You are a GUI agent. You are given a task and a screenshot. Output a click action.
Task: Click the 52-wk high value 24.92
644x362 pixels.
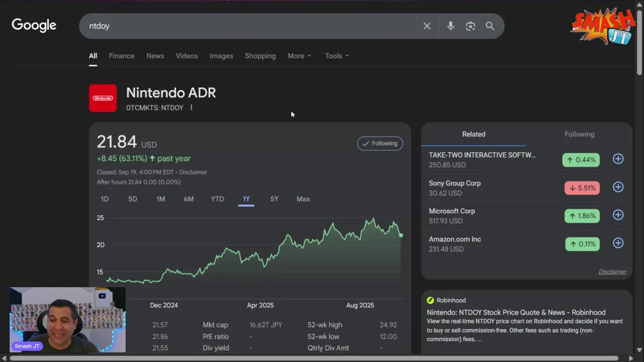[388, 325]
